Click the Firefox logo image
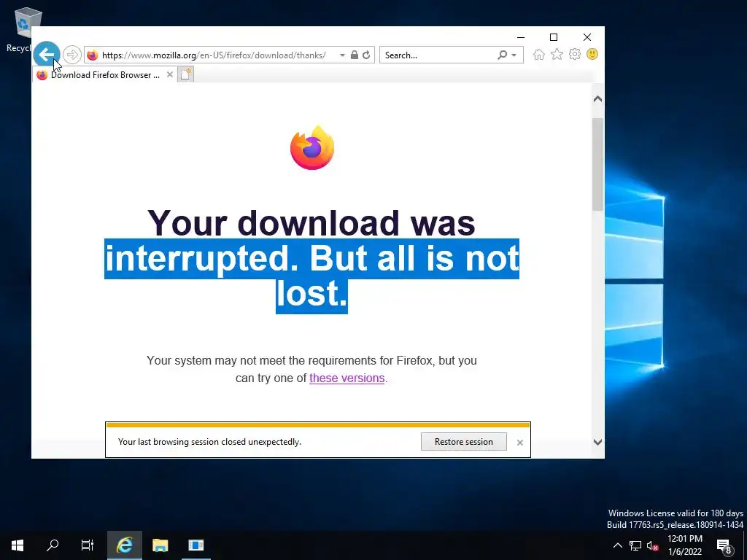The width and height of the screenshot is (747, 560). coord(312,147)
